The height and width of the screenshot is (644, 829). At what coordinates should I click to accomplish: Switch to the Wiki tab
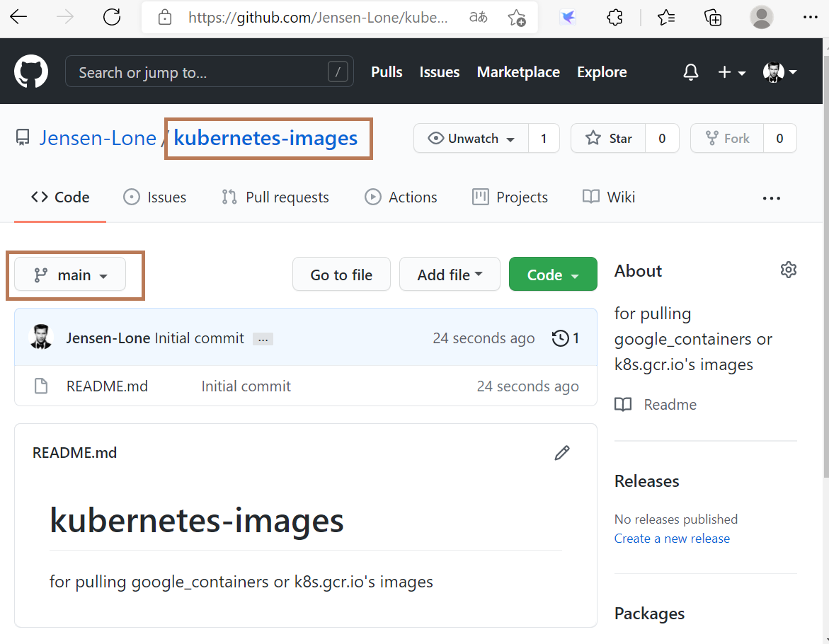coord(609,197)
